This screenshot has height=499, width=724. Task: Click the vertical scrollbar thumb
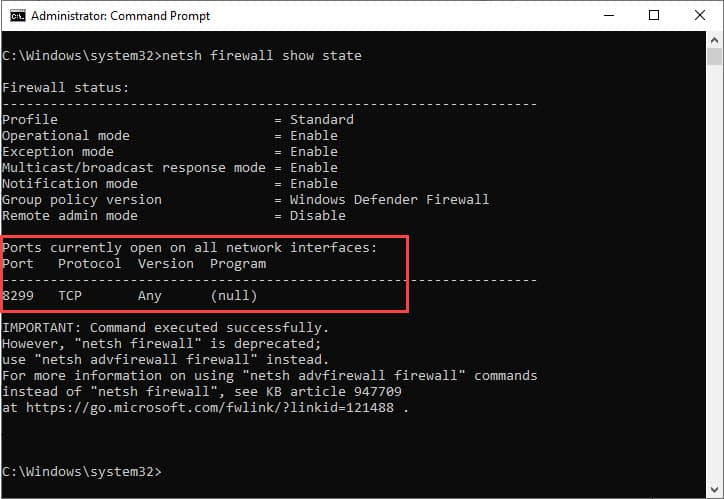pos(714,56)
